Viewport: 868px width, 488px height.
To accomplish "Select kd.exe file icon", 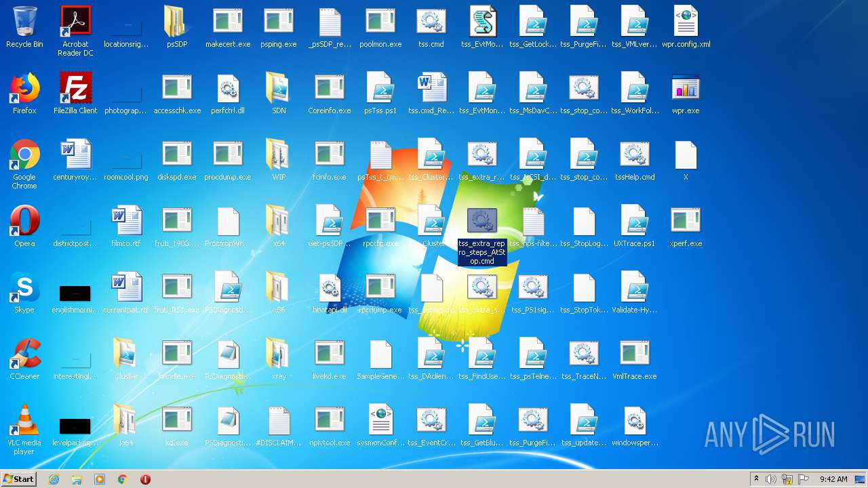I will 177,421.
